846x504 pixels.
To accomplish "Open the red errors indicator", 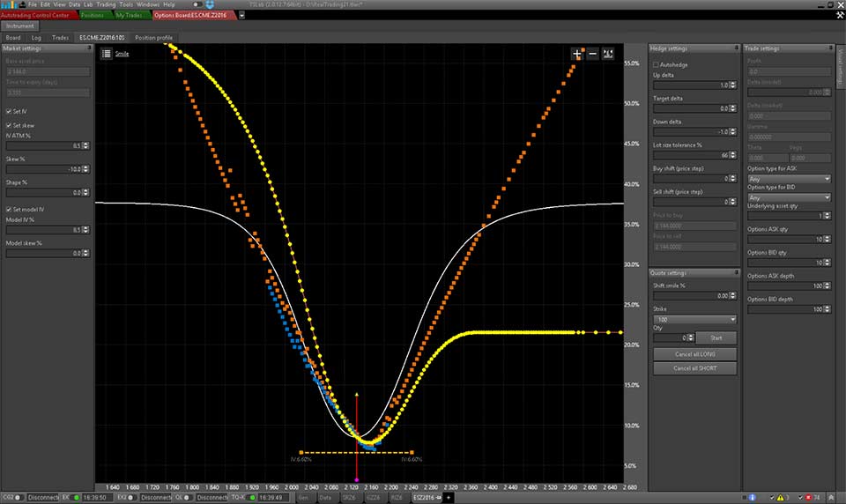I will (x=808, y=497).
